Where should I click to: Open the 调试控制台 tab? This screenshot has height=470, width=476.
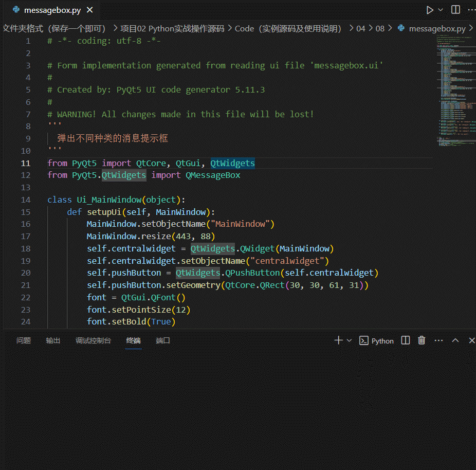(93, 340)
